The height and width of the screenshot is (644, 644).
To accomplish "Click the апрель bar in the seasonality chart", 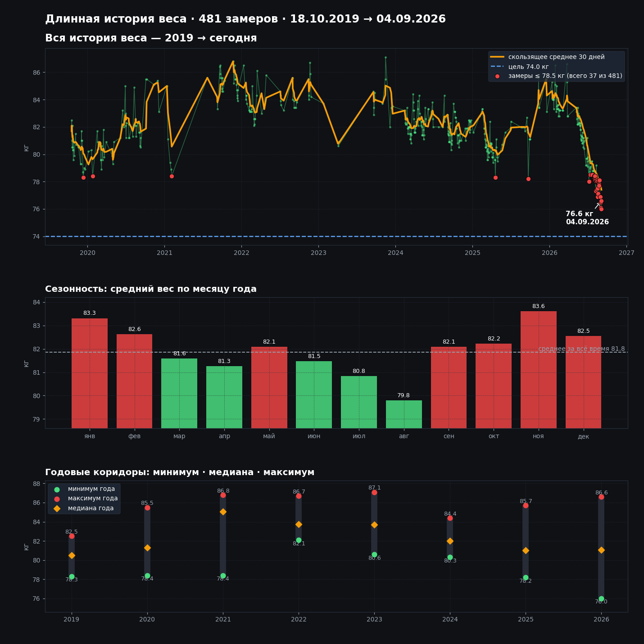I will pyautogui.click(x=224, y=397).
